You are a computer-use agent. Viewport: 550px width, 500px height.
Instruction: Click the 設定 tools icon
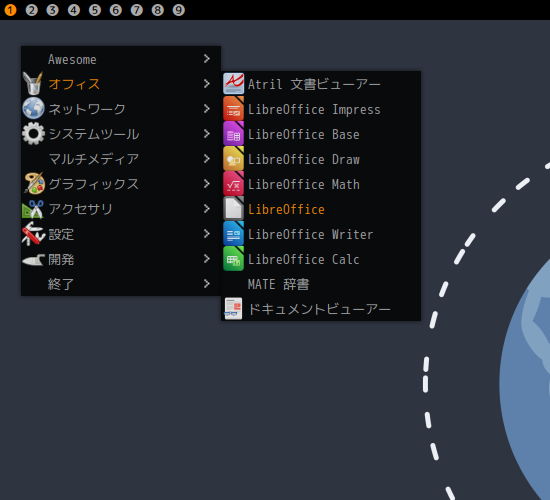pyautogui.click(x=33, y=234)
